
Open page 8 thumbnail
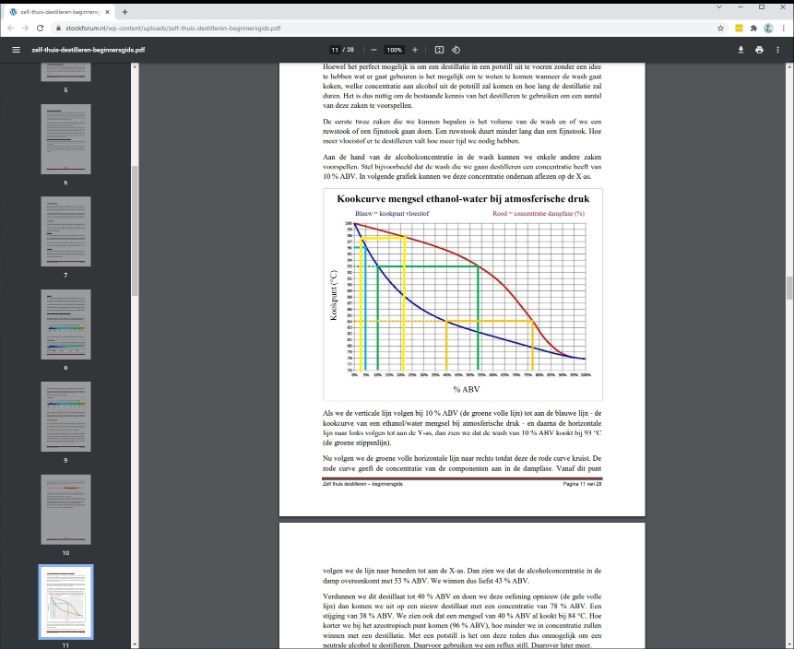(x=66, y=324)
